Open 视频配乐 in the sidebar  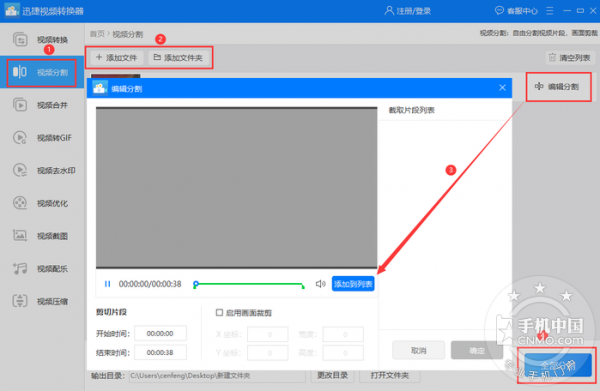pyautogui.click(x=41, y=269)
